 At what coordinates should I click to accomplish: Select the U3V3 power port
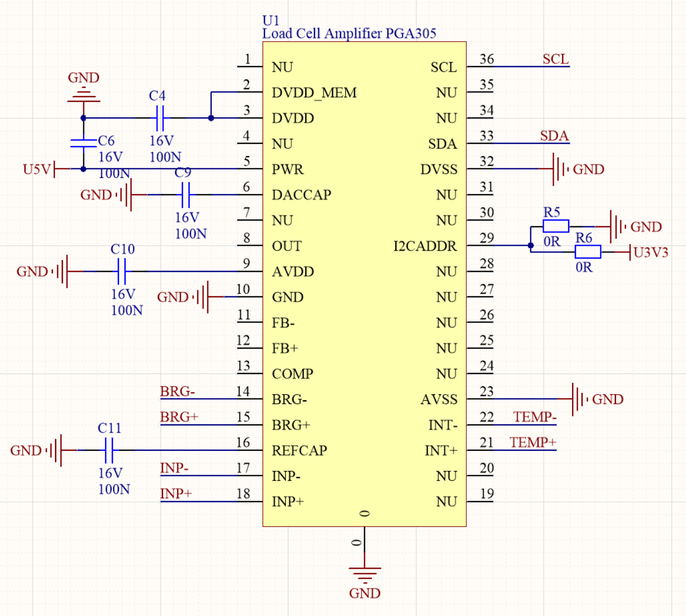pos(642,252)
